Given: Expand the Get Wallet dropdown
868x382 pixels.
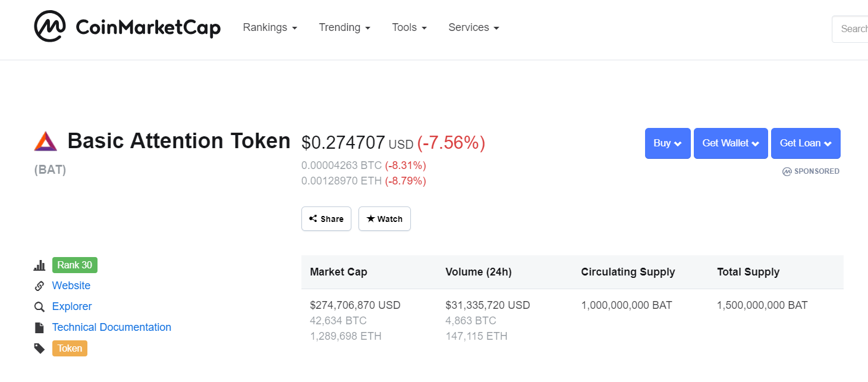Looking at the screenshot, I should [x=731, y=143].
